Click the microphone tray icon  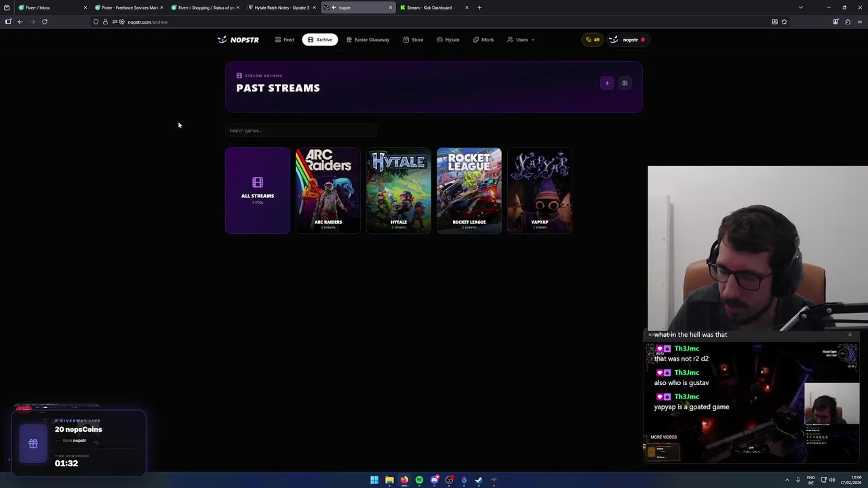pyautogui.click(x=798, y=480)
